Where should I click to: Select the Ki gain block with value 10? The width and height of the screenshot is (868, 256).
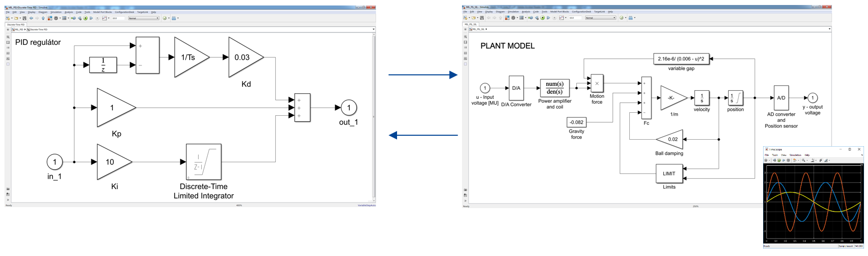tap(114, 162)
